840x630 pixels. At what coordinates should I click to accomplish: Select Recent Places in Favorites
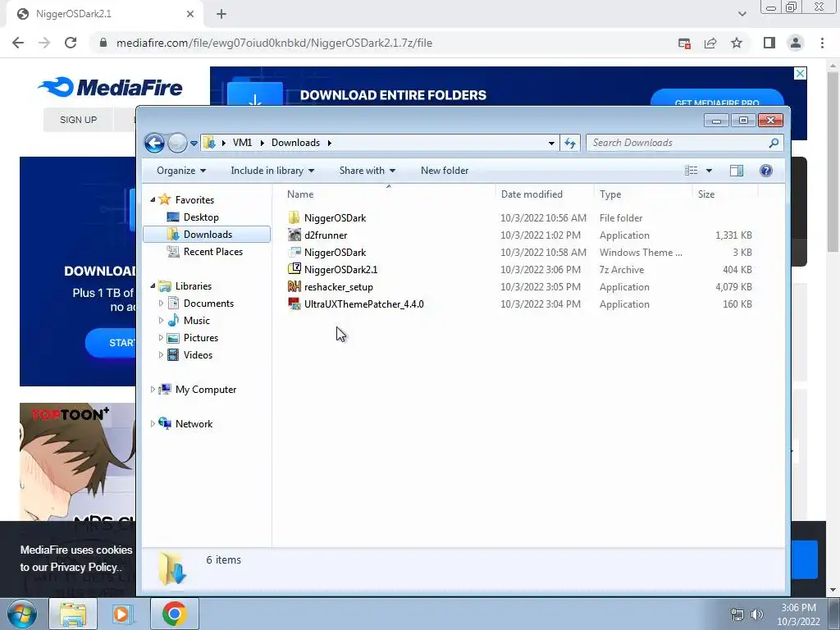pyautogui.click(x=212, y=252)
